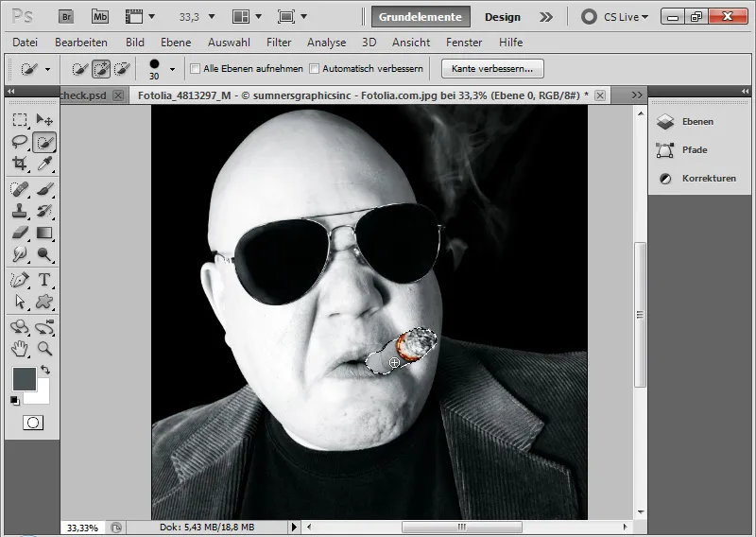Choose New selection mode in options bar
756x537 pixels.
point(79,69)
